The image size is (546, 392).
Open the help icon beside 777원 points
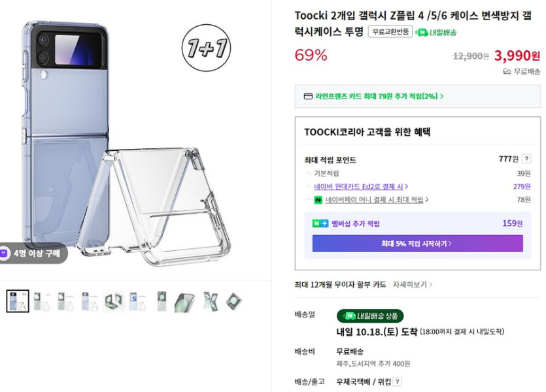tap(526, 159)
